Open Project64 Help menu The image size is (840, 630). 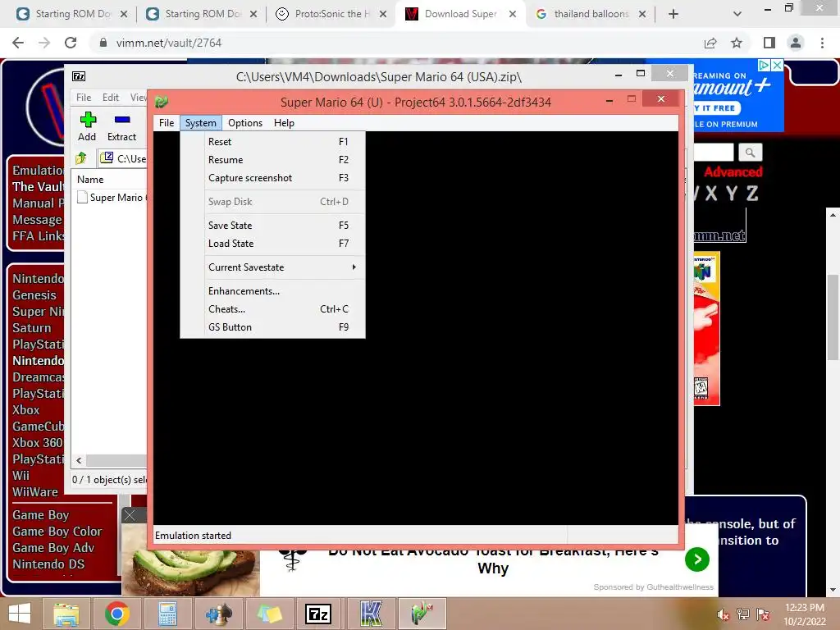284,123
